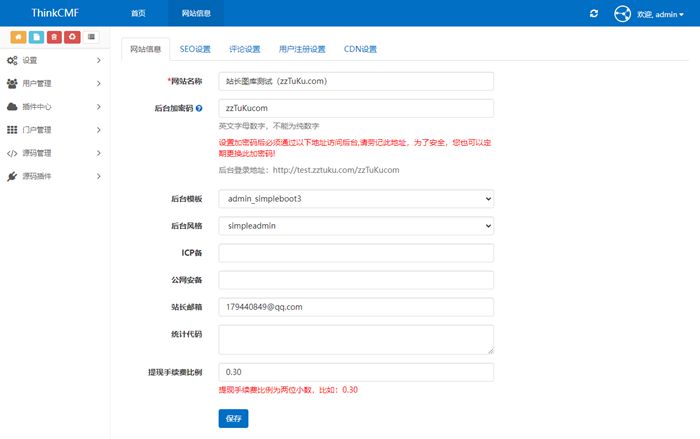Image resolution: width=700 pixels, height=439 pixels.
Task: Click the white list view icon
Action: 92,37
